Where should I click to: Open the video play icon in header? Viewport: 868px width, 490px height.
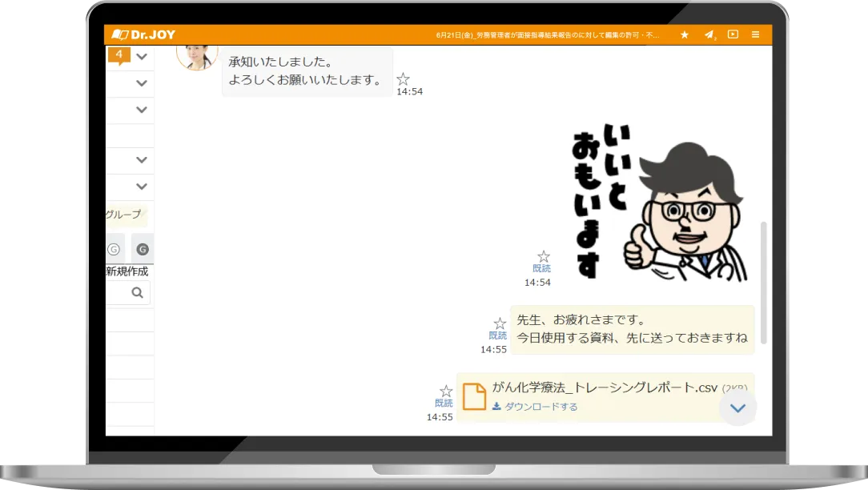(733, 34)
